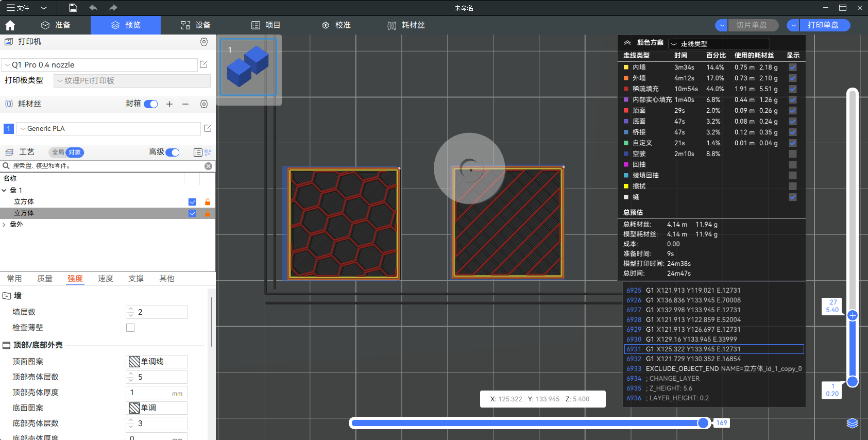
Task: Switch to the 校准 tab
Action: (336, 25)
